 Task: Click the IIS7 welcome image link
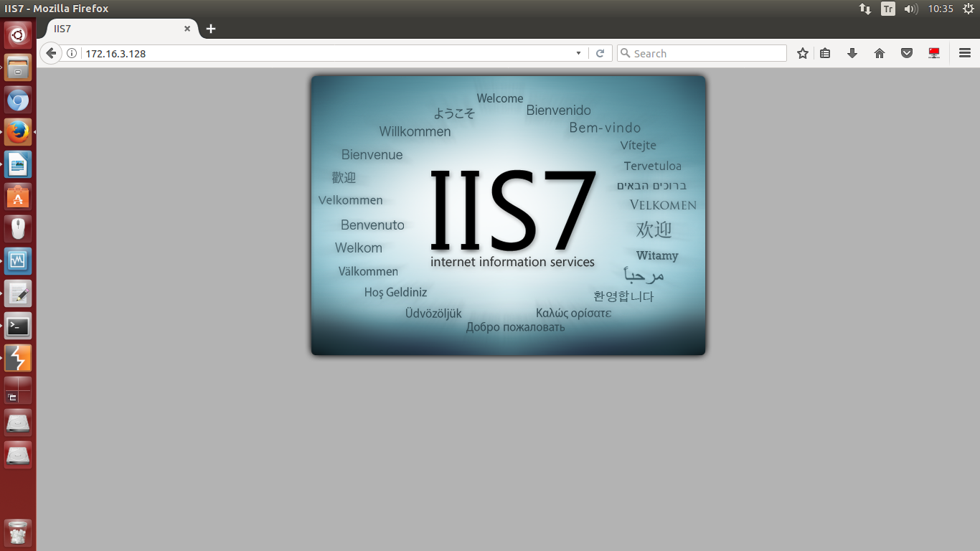pyautogui.click(x=509, y=215)
